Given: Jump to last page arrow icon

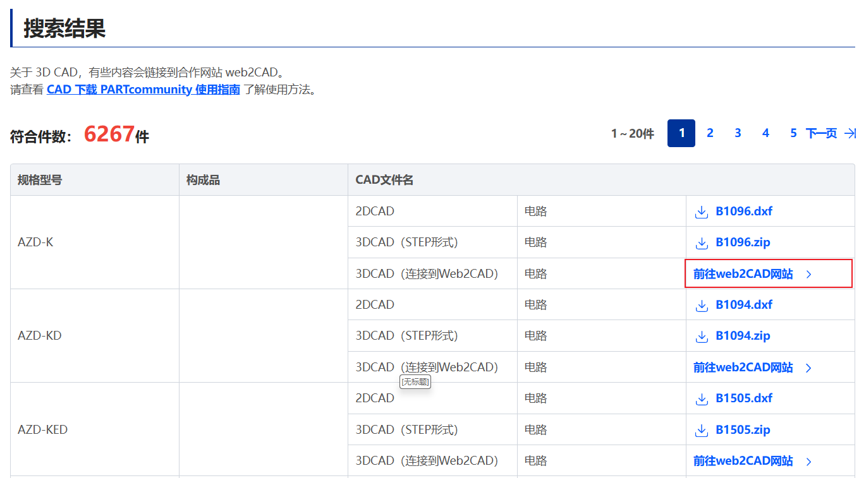Looking at the screenshot, I should click(x=850, y=133).
